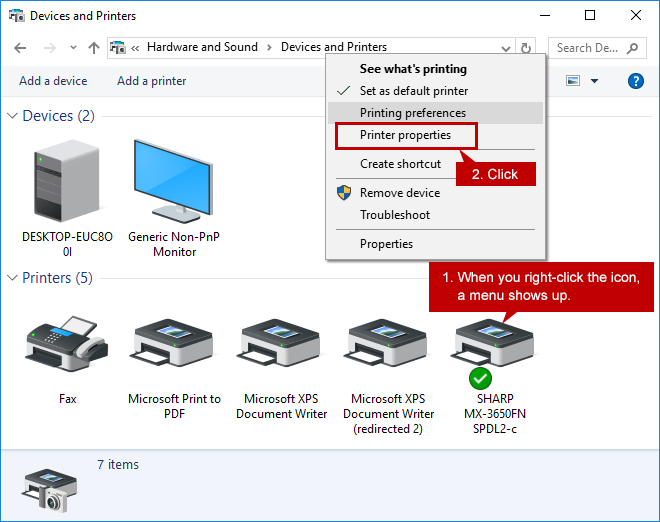Click the search magnifier icon
The image size is (660, 522).
pyautogui.click(x=632, y=48)
